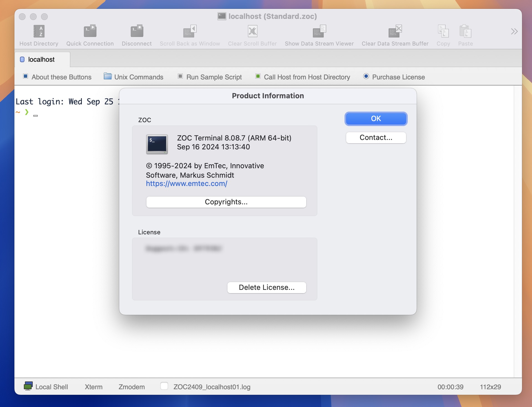Open the https://www.emtec.com/ link
This screenshot has height=407, width=532.
pos(186,184)
